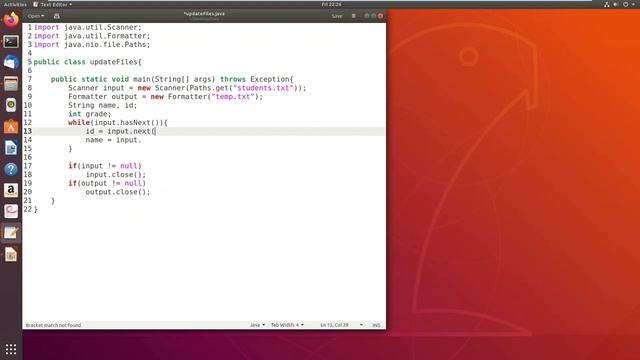Open Thunderbird Mail in the dock
The image size is (640, 360).
point(11,62)
